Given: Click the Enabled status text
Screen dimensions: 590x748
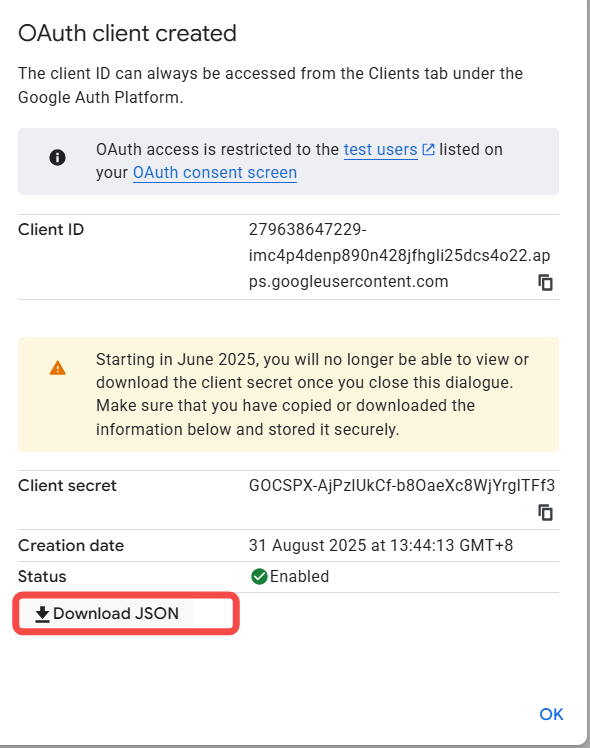Looking at the screenshot, I should coord(299,576).
